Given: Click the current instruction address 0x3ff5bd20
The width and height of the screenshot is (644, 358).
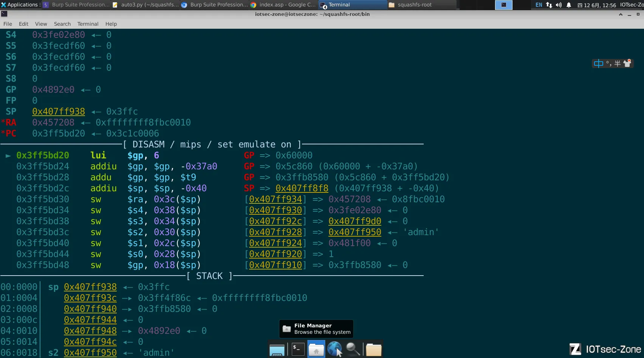Looking at the screenshot, I should 43,155.
